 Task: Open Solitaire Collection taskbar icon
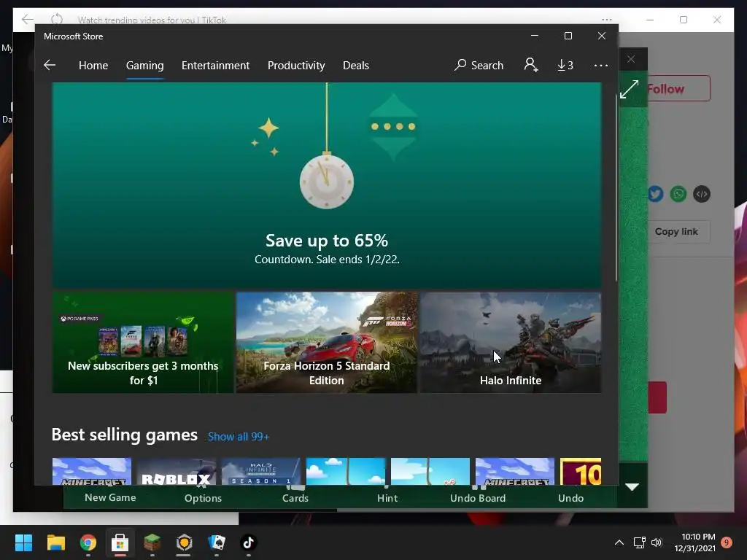coord(216,542)
